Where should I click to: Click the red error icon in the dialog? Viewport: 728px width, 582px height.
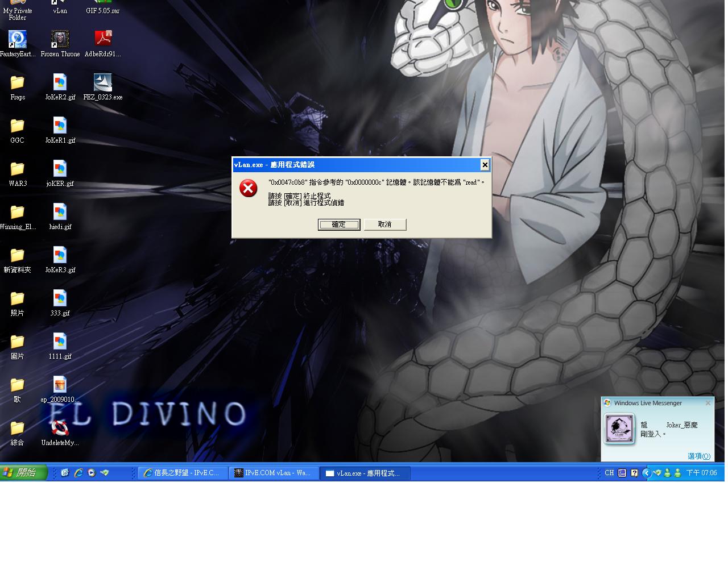point(249,188)
